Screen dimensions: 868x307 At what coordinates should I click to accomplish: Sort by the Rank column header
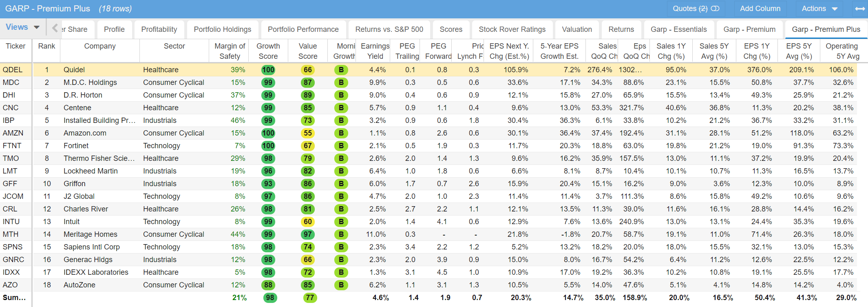[46, 51]
